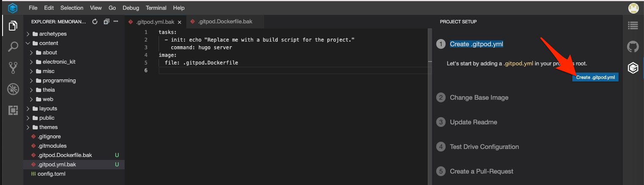644x185 pixels.
Task: Switch to .gitpod.Dockerfile.bak tab
Action: 224,22
